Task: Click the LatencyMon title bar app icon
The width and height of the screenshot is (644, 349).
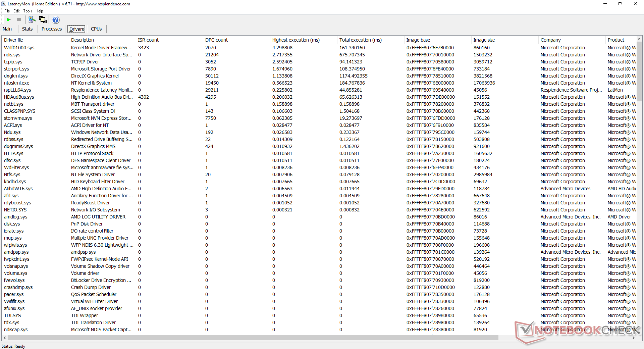Action: tap(3, 4)
